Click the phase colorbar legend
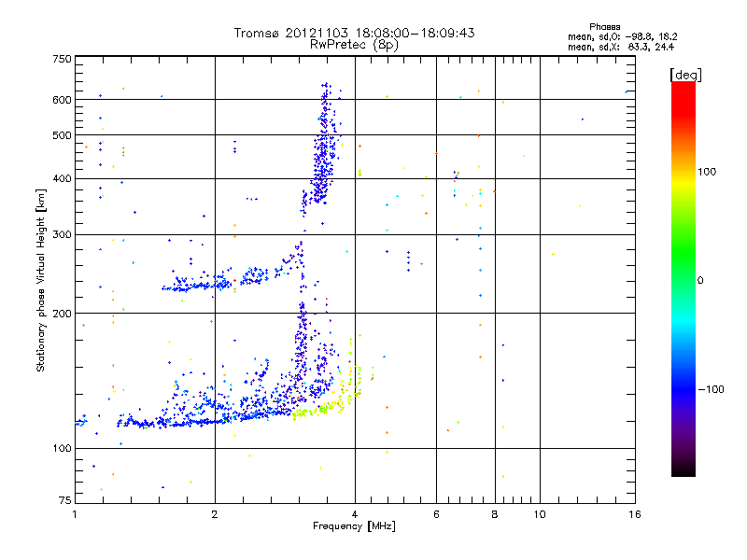This screenshot has width=747, height=560. (684, 279)
